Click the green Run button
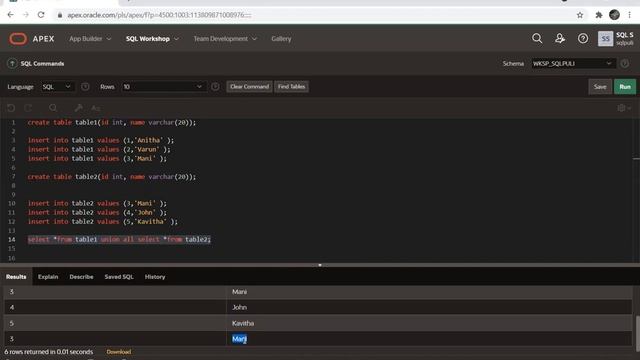 tap(625, 87)
